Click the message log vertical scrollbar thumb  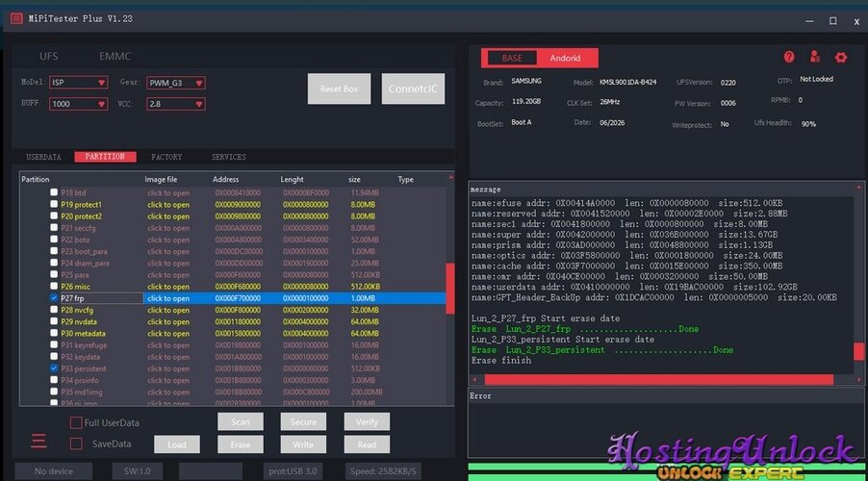pos(858,351)
